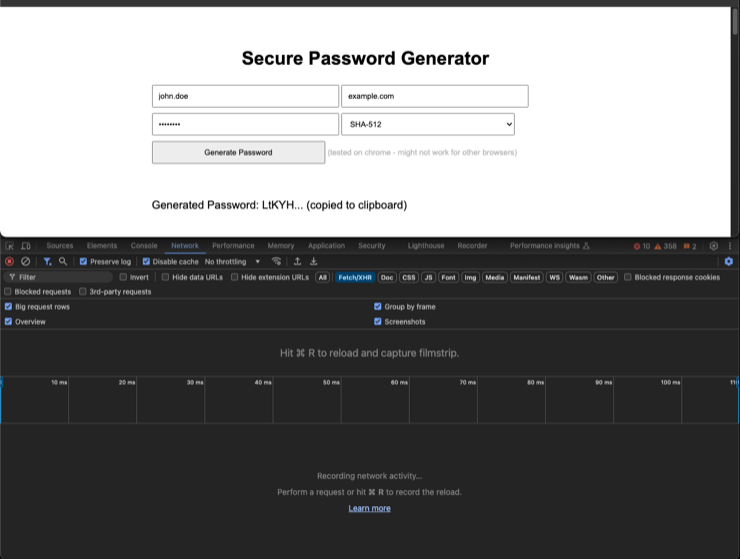This screenshot has height=559, width=740.
Task: Uncheck the Disable cache checkbox
Action: coord(147,262)
